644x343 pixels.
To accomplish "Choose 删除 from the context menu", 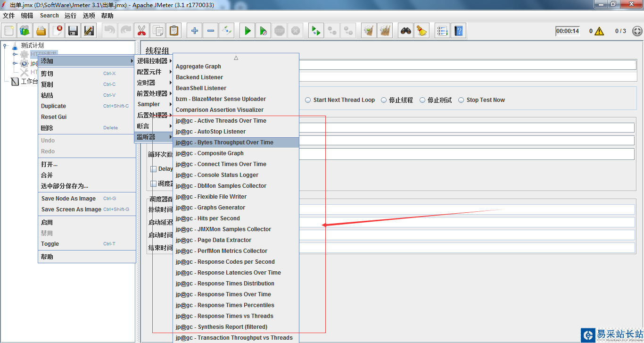I will pos(87,128).
